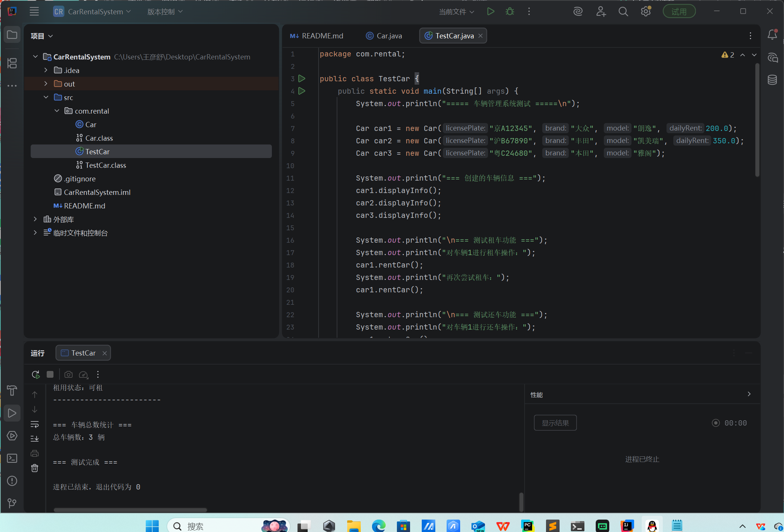This screenshot has width=784, height=532.
Task: Expand the out folder in project tree
Action: 46,84
